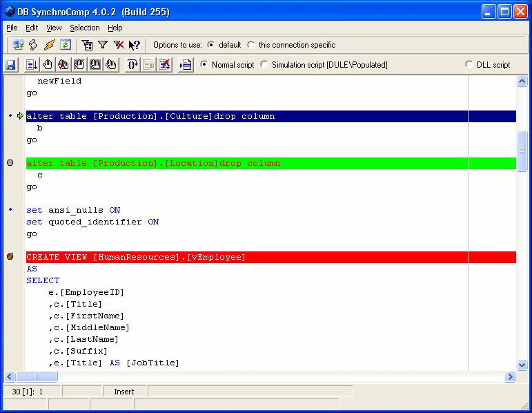532x413 pixels.
Task: Click the green arrow marker beside Culture line
Action: (20, 116)
